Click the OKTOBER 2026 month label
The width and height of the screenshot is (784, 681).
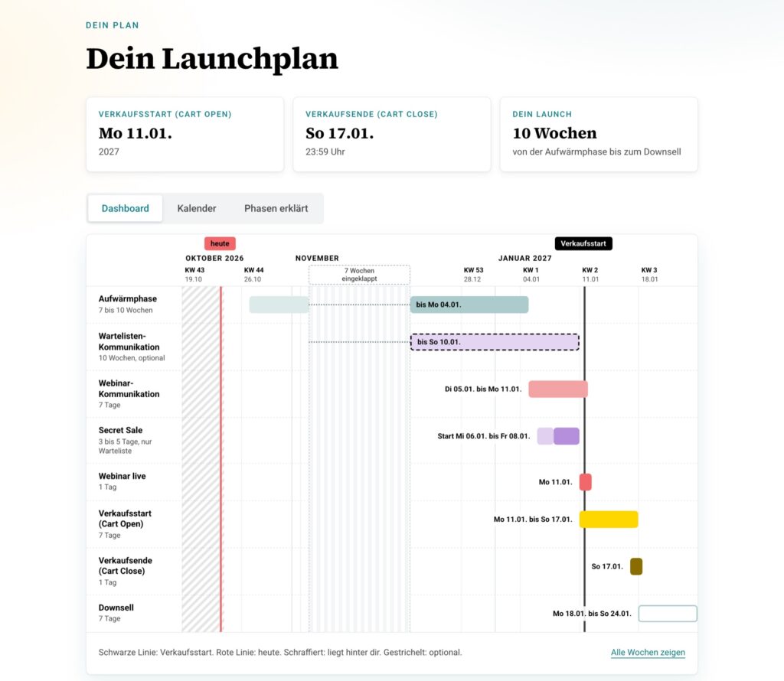pos(214,259)
